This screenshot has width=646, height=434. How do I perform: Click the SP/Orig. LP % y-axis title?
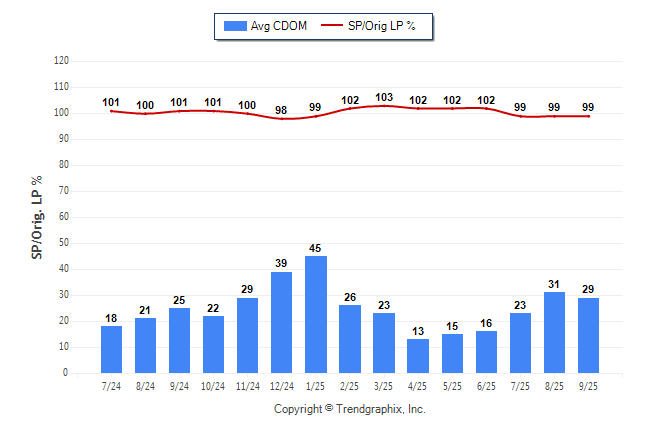[x=37, y=216]
